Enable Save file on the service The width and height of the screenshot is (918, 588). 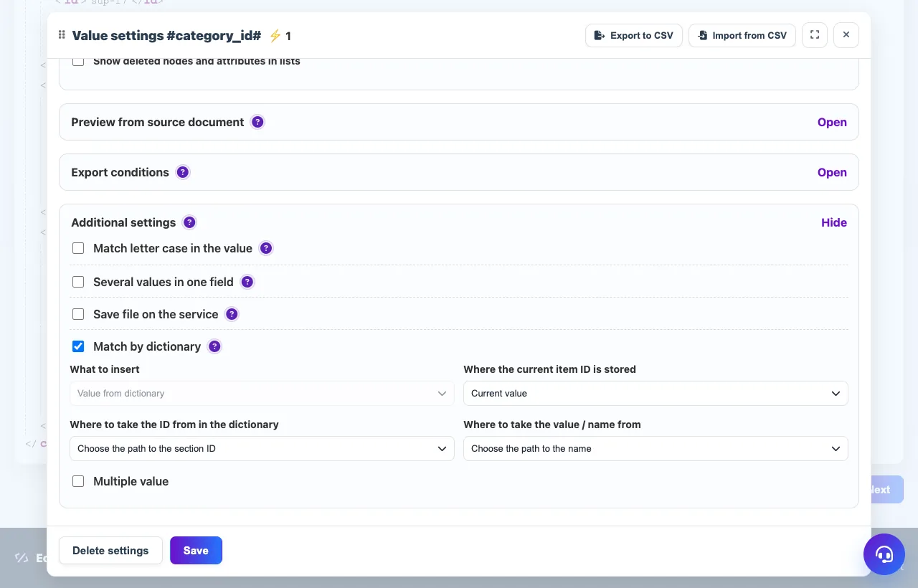click(78, 314)
